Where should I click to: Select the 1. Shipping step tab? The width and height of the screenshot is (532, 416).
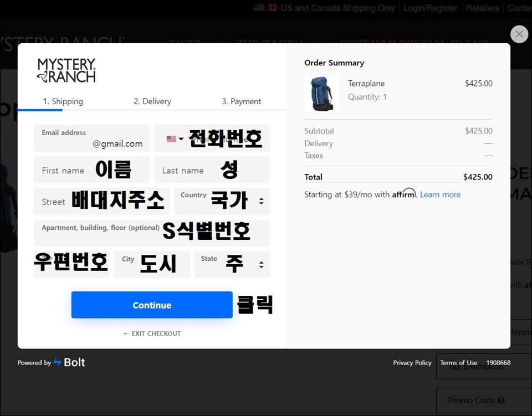point(63,101)
